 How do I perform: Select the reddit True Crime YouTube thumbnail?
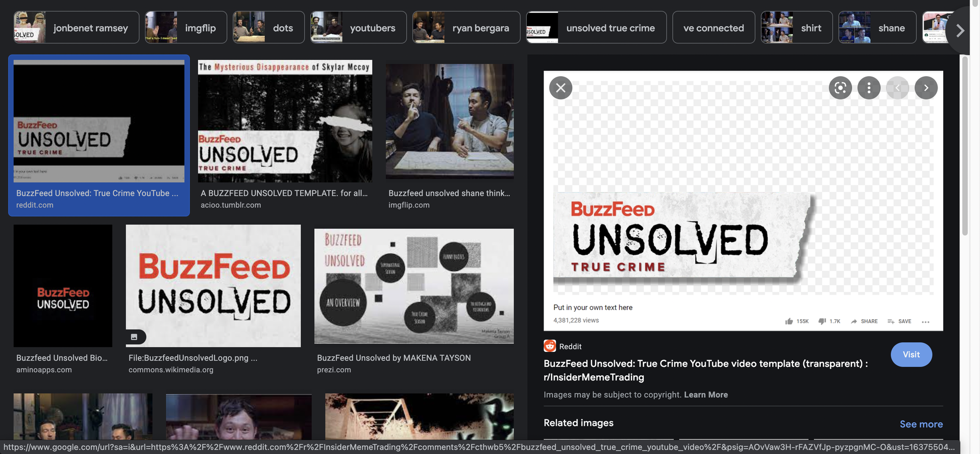tap(99, 121)
